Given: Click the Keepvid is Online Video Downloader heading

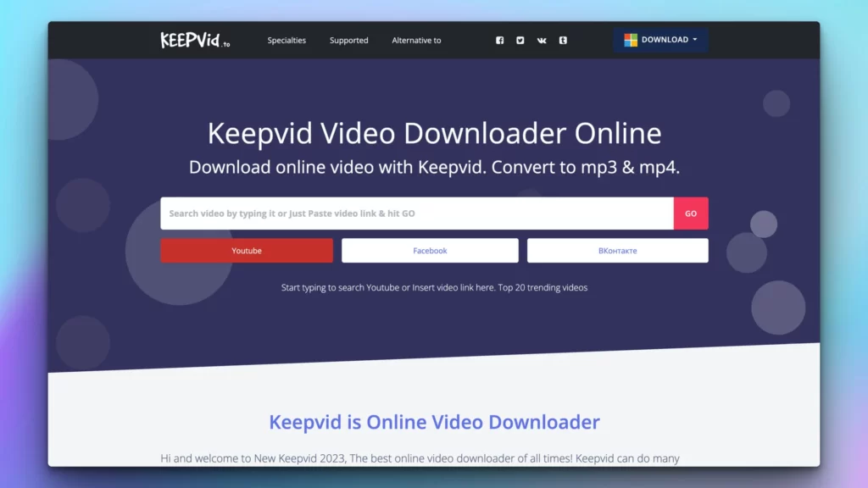Looking at the screenshot, I should tap(435, 422).
